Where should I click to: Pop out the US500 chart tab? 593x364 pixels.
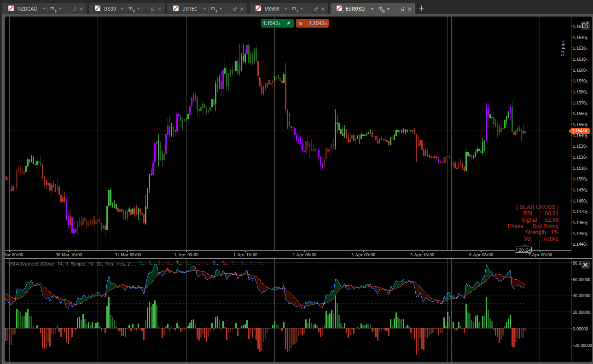click(x=316, y=9)
